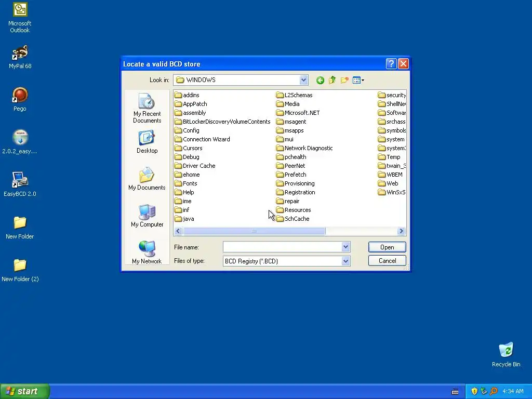Image resolution: width=532 pixels, height=399 pixels.
Task: Select the WBEM folder
Action: coord(391,175)
